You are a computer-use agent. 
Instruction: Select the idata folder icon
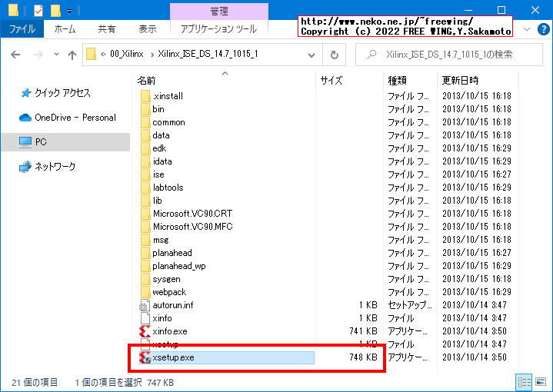point(145,161)
